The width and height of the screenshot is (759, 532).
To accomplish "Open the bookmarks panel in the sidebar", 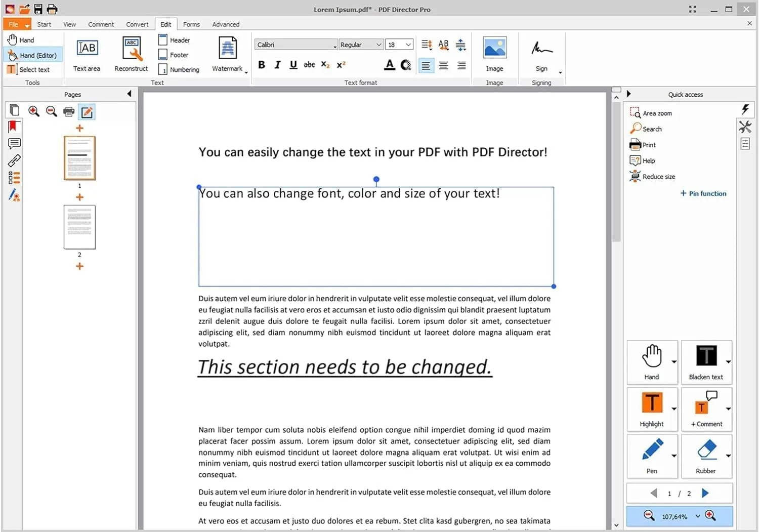I will (x=14, y=127).
